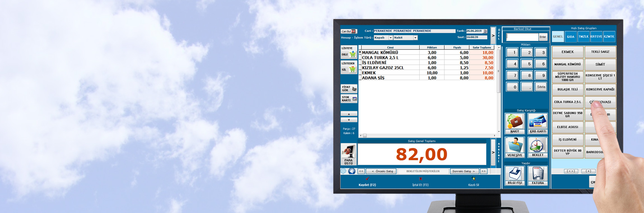Jump to last sale with >> button
The height and width of the screenshot is (213, 644).
(484, 171)
